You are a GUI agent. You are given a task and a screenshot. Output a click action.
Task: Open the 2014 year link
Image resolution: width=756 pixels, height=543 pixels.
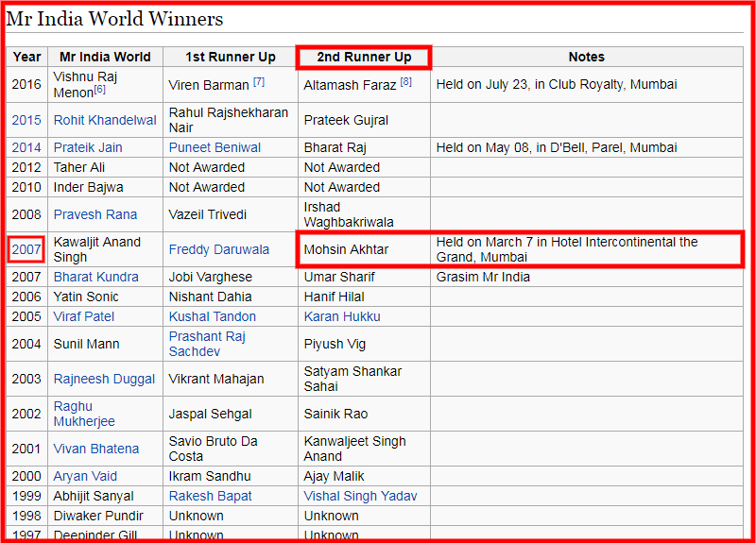pyautogui.click(x=26, y=147)
